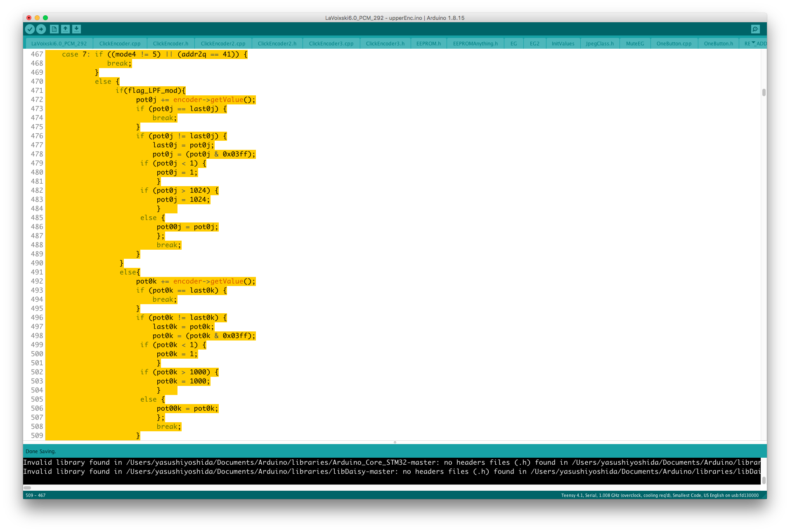Select the ClickEncoder2.cpp tab
Screen dimensions: 790x532
(223, 43)
